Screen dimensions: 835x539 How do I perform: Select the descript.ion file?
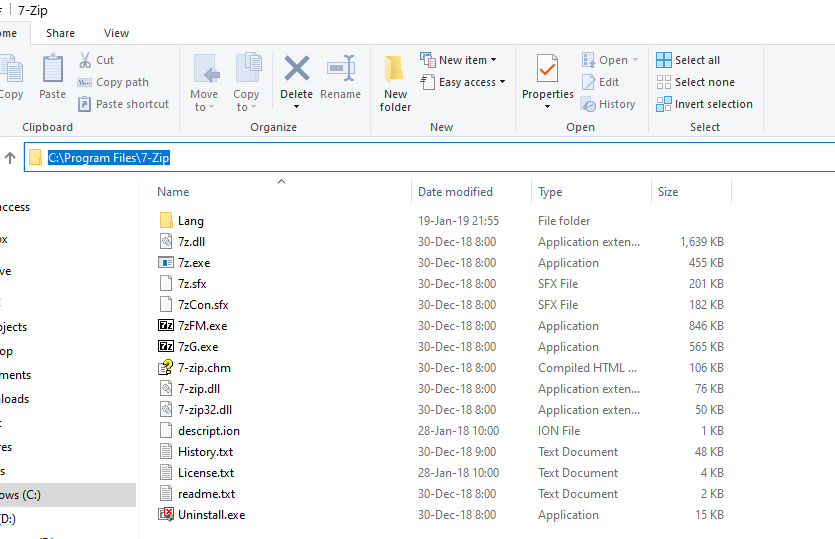tap(209, 431)
